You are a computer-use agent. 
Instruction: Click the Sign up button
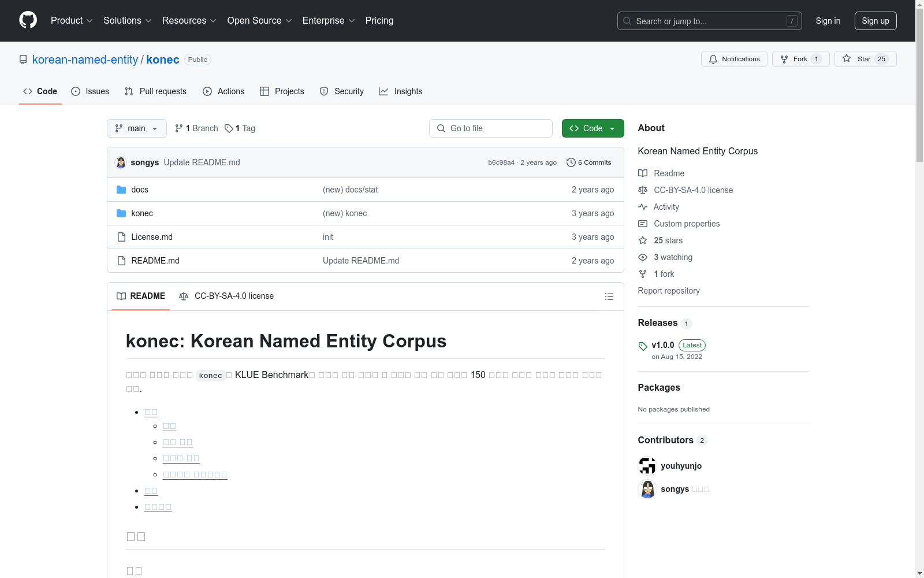[x=875, y=21]
